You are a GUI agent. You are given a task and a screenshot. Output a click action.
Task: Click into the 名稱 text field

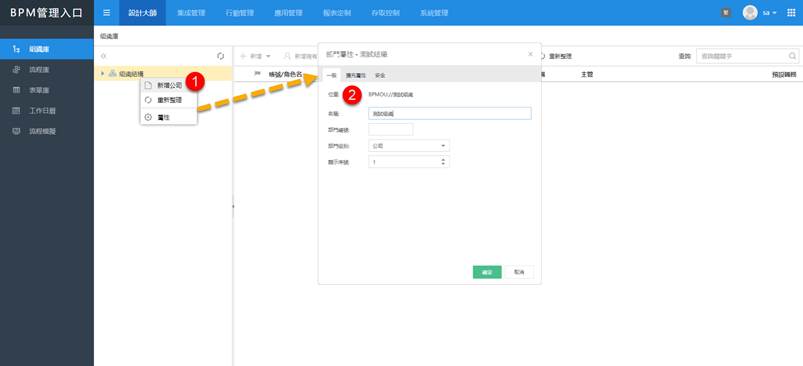[450, 113]
